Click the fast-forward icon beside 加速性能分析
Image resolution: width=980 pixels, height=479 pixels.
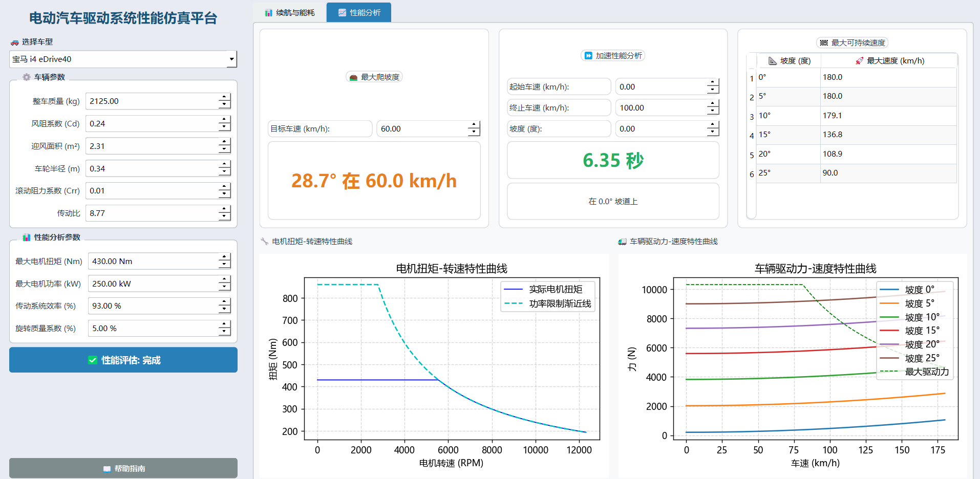pos(589,56)
